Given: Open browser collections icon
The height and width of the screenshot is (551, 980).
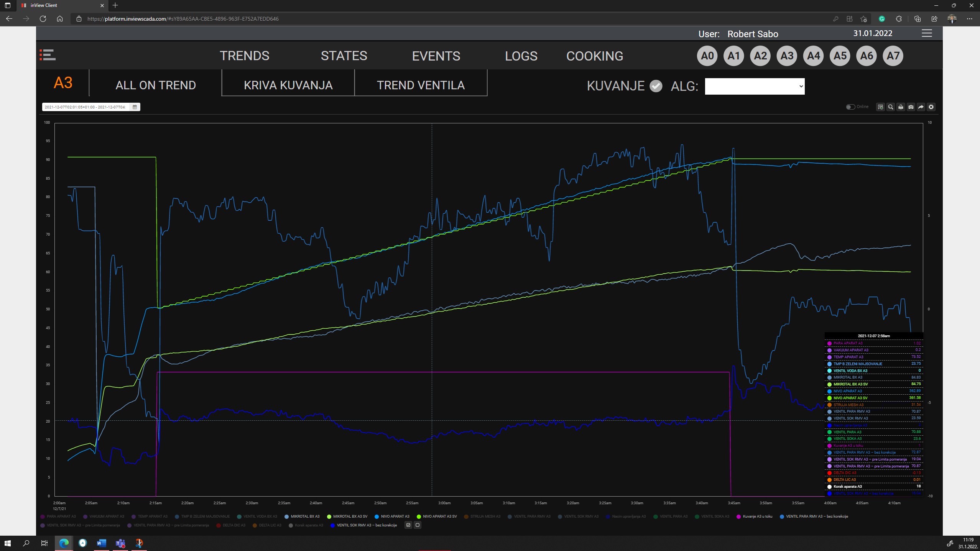Looking at the screenshot, I should [917, 18].
